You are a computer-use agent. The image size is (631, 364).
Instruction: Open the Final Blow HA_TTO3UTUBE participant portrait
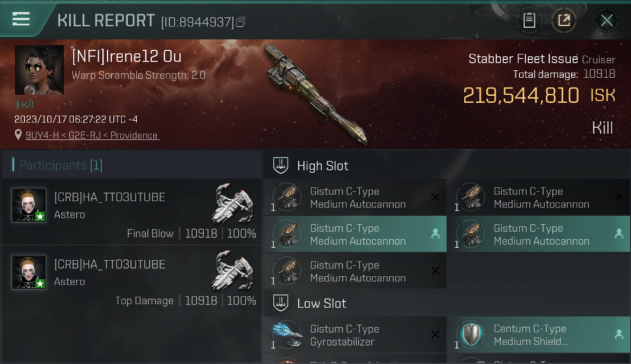[x=29, y=205]
